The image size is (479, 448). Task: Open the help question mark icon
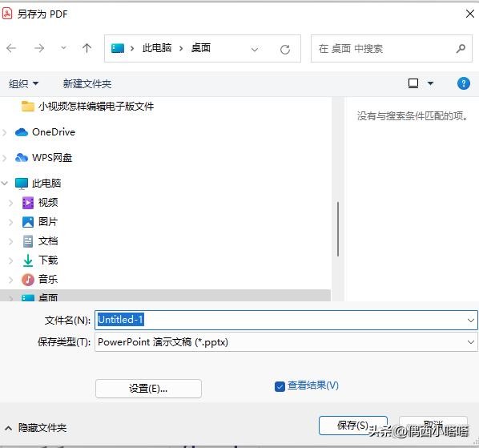(464, 83)
